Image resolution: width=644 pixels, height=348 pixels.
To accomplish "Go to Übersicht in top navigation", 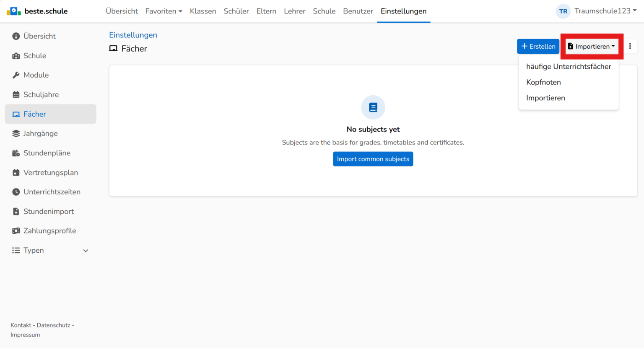I will (x=122, y=11).
